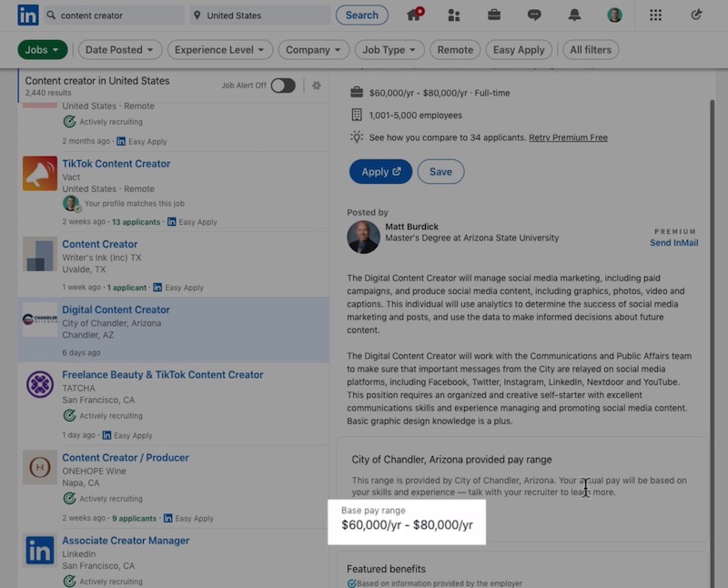Click the 2,440 results text
Image resolution: width=728 pixels, height=588 pixels.
coord(48,93)
